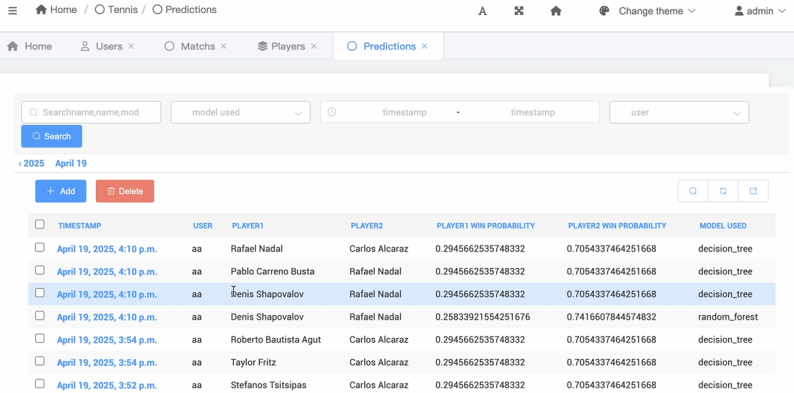Click the export table icon button
794x393 pixels.
pyautogui.click(x=753, y=191)
